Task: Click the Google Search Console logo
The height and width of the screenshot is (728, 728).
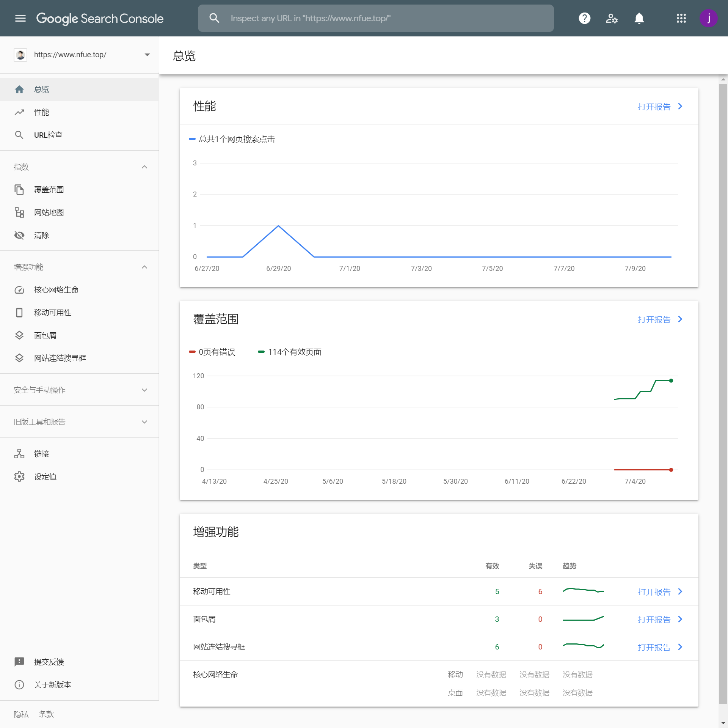Action: pyautogui.click(x=100, y=18)
